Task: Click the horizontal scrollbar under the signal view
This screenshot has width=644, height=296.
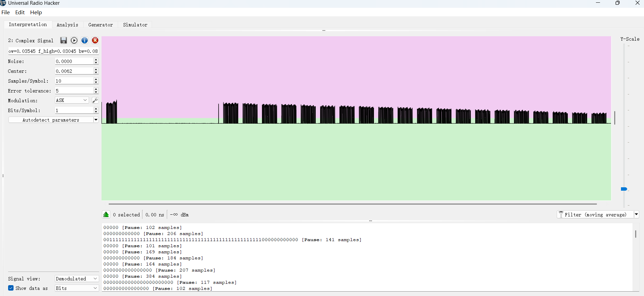Action: coord(352,204)
